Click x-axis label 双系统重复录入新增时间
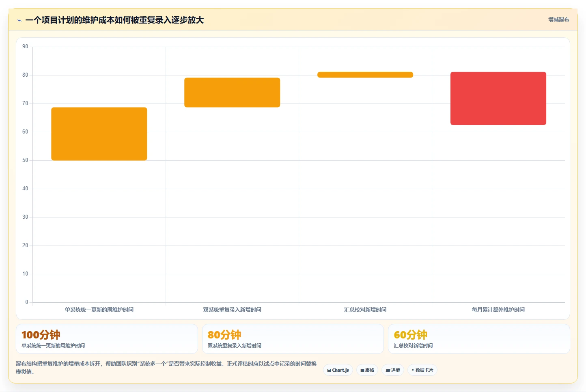This screenshot has height=392, width=586. (232, 310)
